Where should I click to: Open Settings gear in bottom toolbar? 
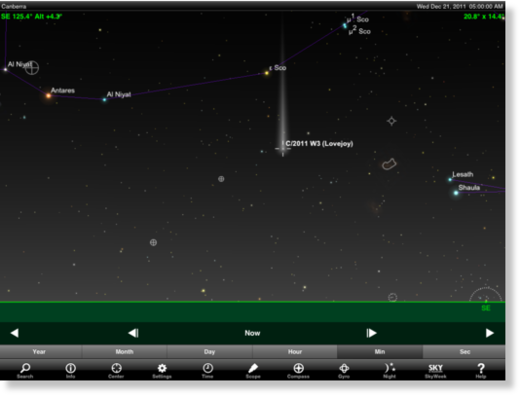[162, 370]
